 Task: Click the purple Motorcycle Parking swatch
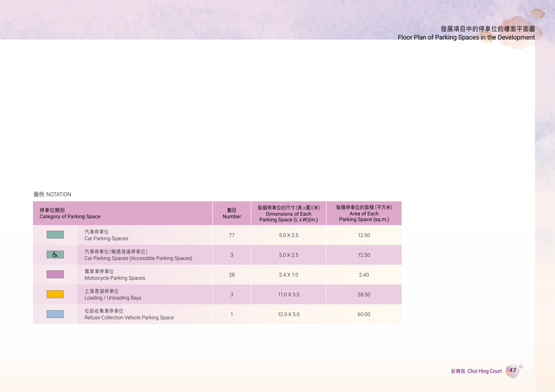55,274
